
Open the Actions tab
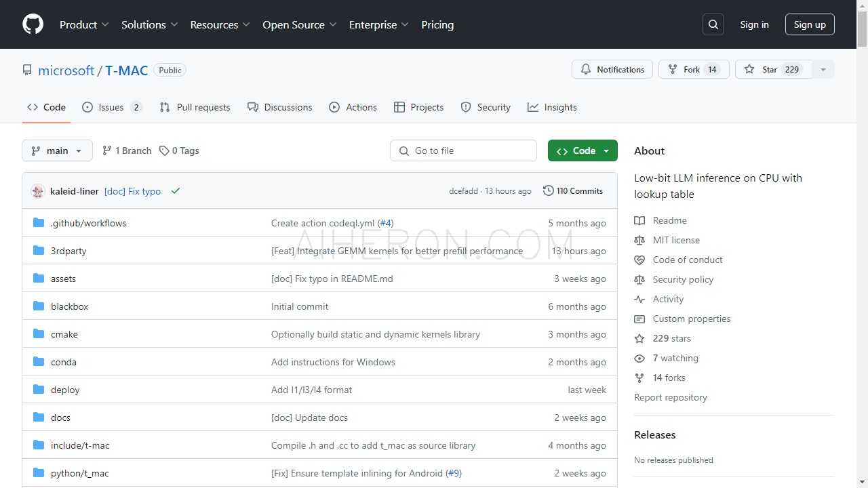pos(353,107)
